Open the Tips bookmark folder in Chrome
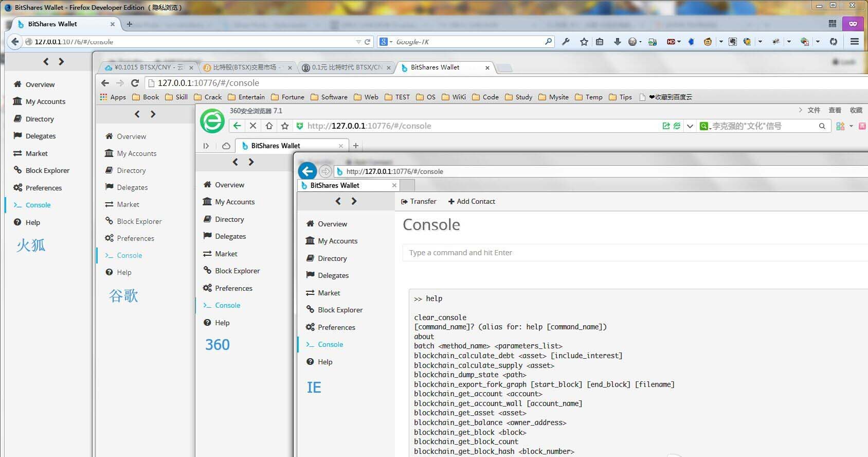 click(620, 97)
